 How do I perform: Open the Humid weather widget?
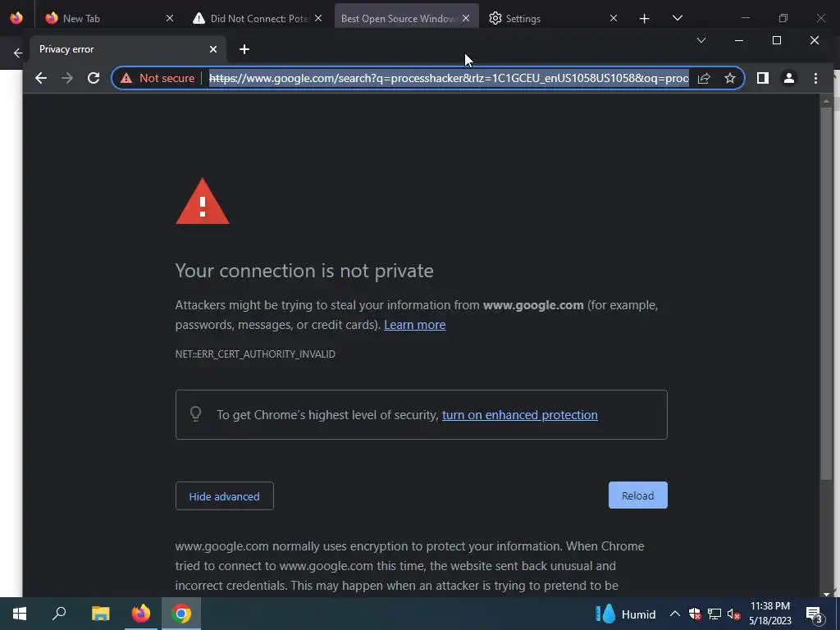(626, 614)
